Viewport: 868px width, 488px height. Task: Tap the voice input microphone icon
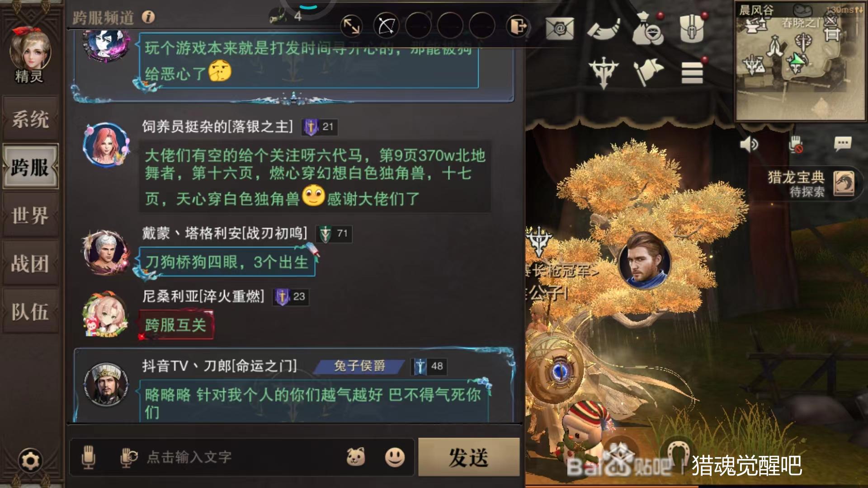click(x=89, y=457)
